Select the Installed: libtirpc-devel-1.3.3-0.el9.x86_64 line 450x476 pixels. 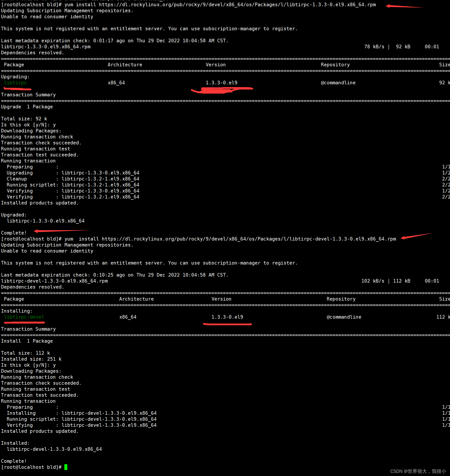click(54, 449)
